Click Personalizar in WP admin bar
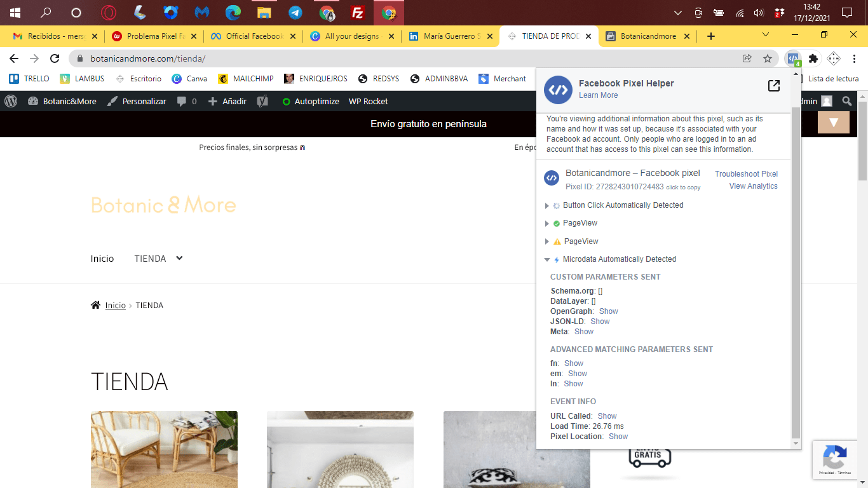Image resolution: width=868 pixels, height=488 pixels. point(137,101)
